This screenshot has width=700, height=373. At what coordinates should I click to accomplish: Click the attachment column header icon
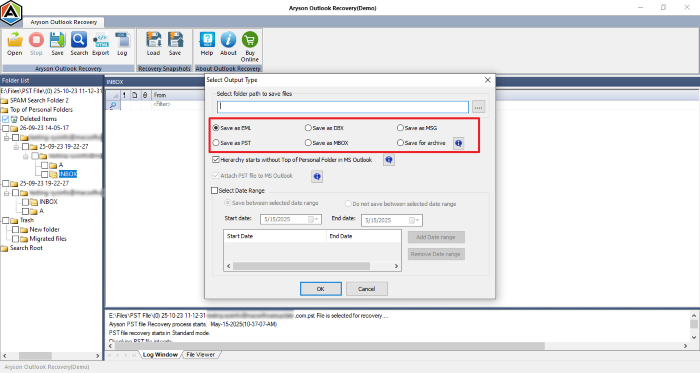145,95
